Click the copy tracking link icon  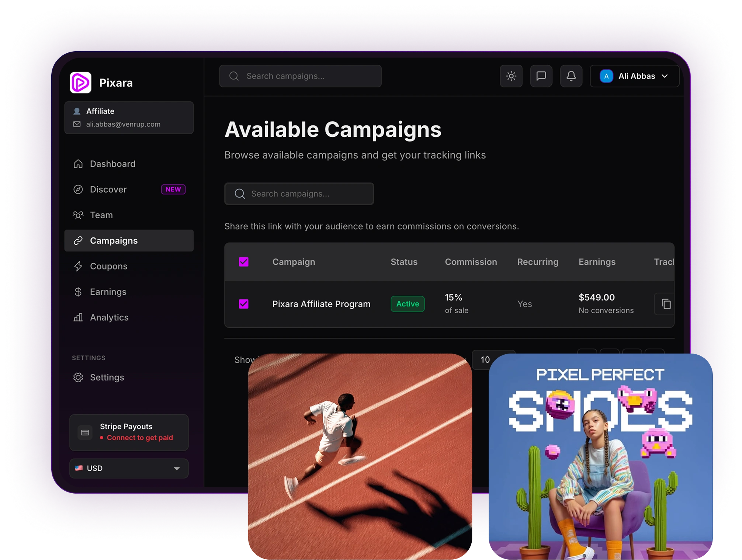pos(666,304)
